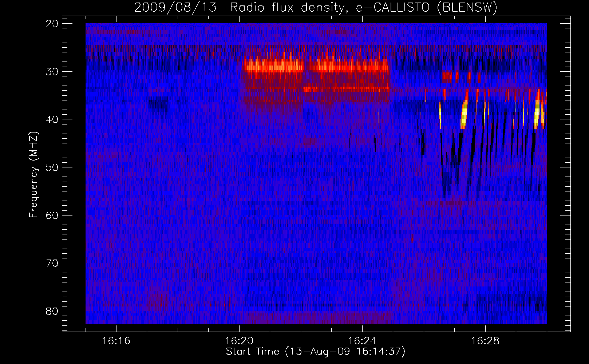Click the 80 frequency tick label
This screenshot has height=364, width=589.
point(52,311)
